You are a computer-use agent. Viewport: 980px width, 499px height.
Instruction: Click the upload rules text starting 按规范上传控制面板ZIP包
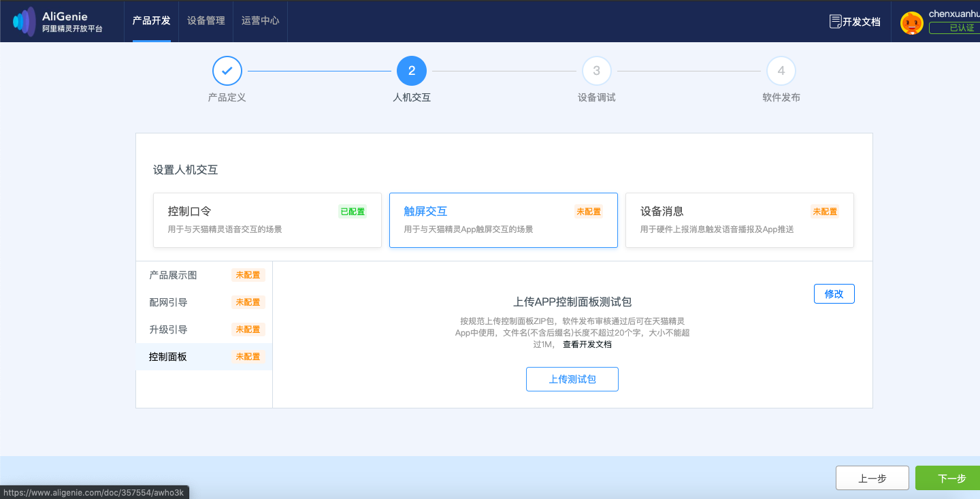coord(572,332)
